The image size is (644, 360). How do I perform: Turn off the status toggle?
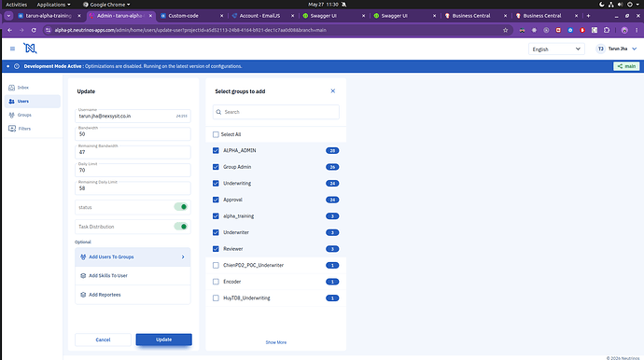(181, 207)
